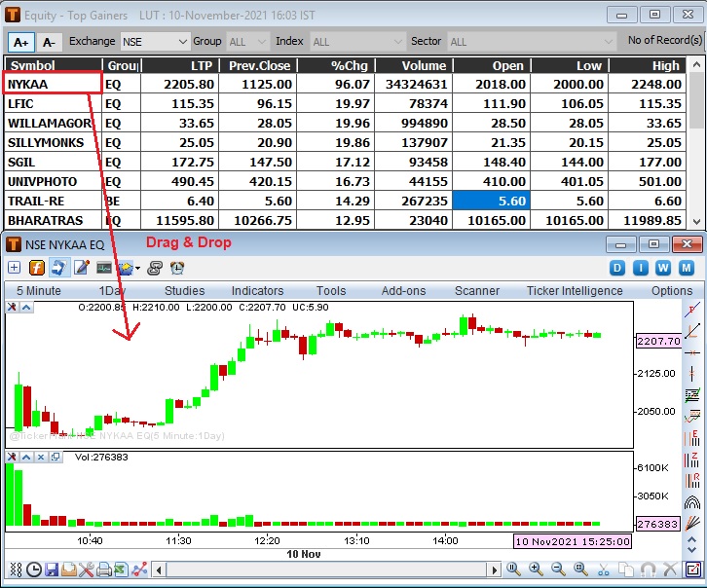The height and width of the screenshot is (588, 707).
Task: Expand the folder icon dropdown arrow
Action: pyautogui.click(x=137, y=269)
